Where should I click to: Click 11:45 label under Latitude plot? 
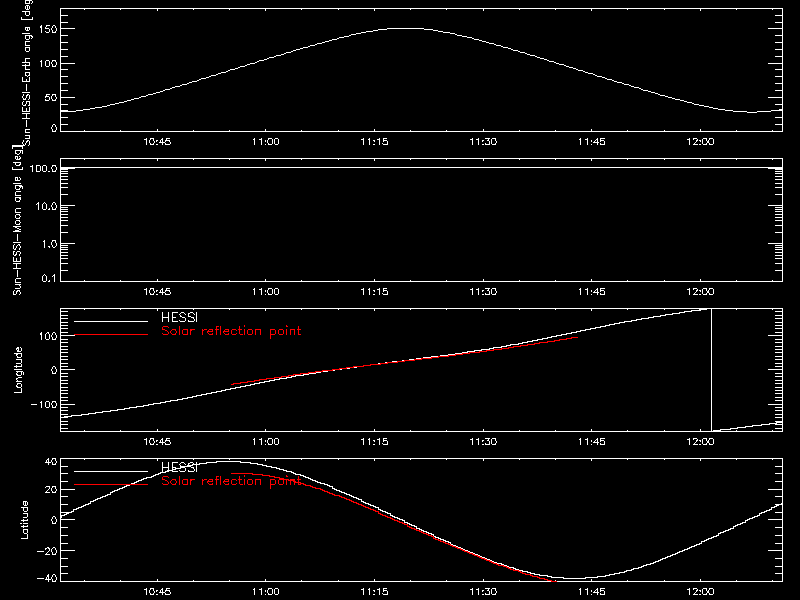[592, 592]
